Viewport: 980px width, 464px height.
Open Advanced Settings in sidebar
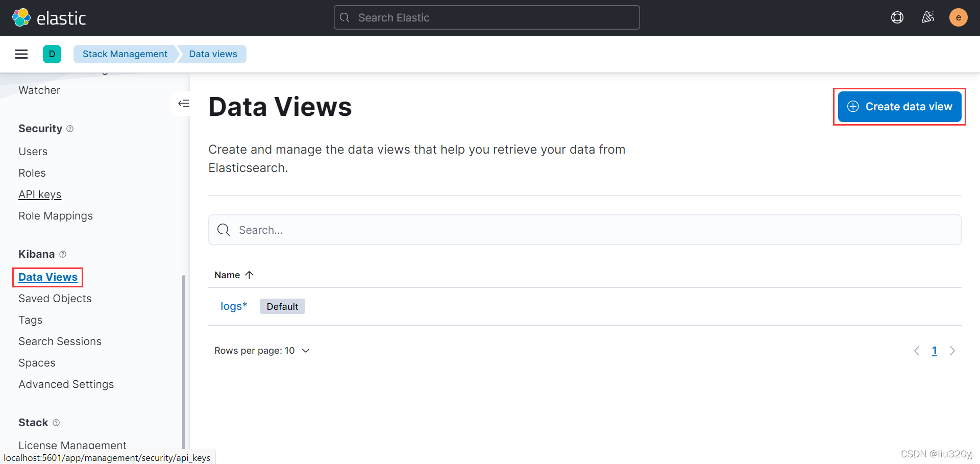66,384
